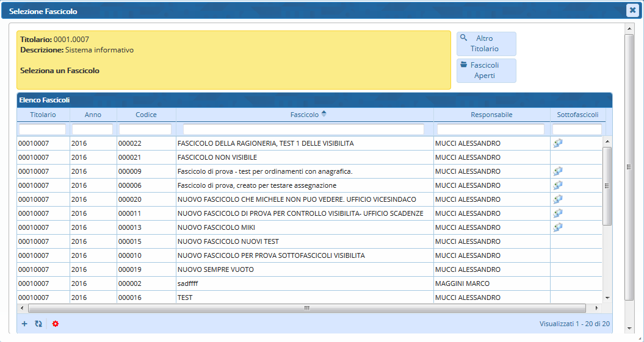This screenshot has width=644, height=342.
Task: Click the table's horizontal scrollbar thumb
Action: pos(306,308)
